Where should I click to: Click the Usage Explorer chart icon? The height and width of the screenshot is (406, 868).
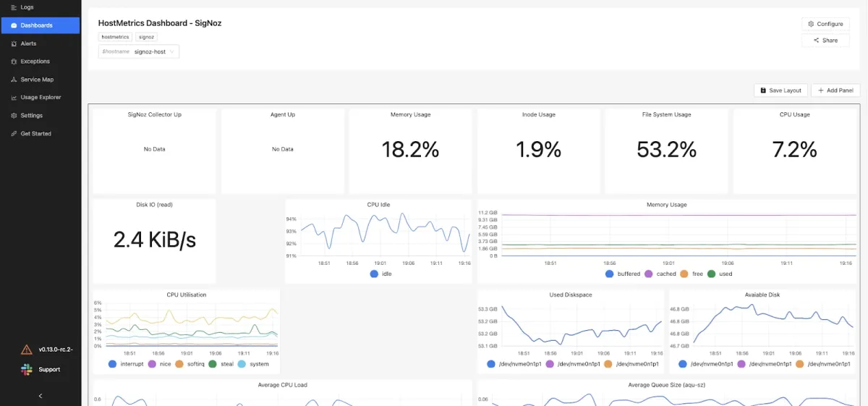(14, 97)
